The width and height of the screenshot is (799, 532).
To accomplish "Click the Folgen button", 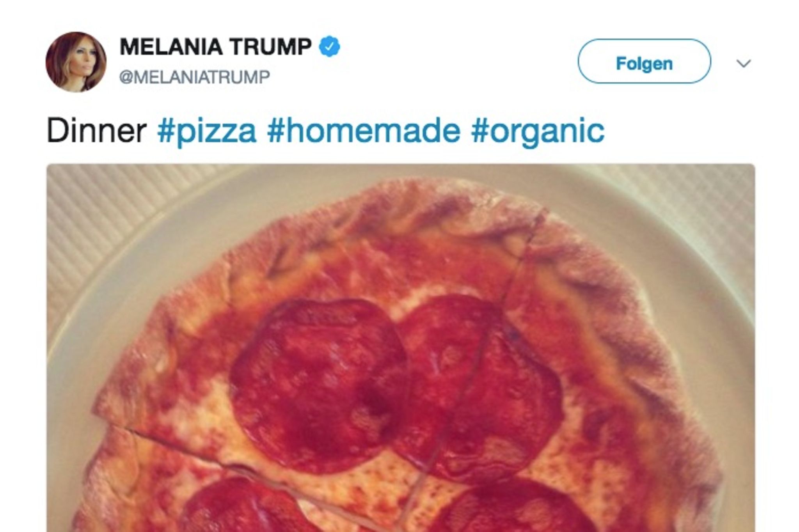I will [x=644, y=63].
